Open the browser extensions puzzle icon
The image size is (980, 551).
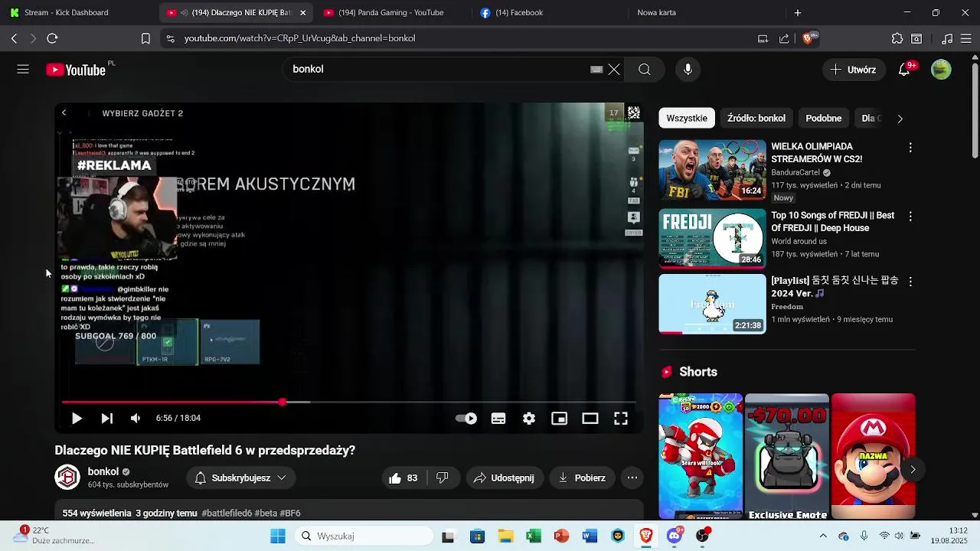(x=897, y=38)
